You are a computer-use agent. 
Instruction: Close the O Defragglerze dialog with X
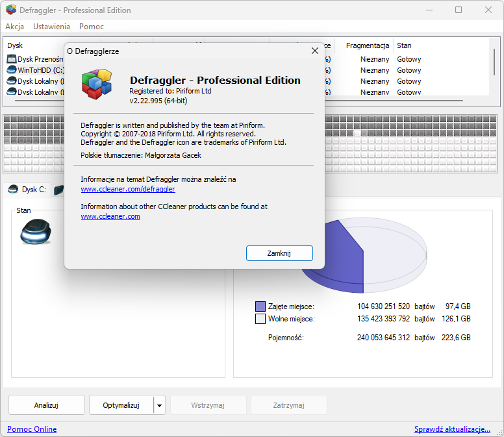315,51
